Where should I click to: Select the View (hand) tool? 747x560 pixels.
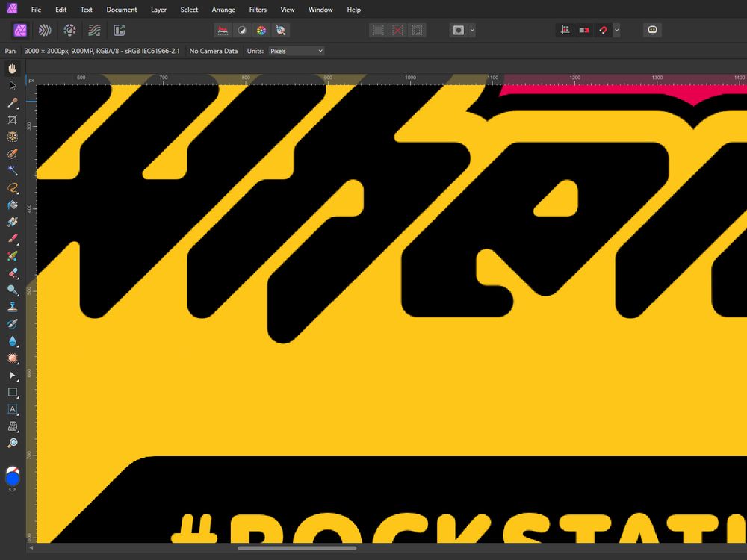click(x=13, y=69)
